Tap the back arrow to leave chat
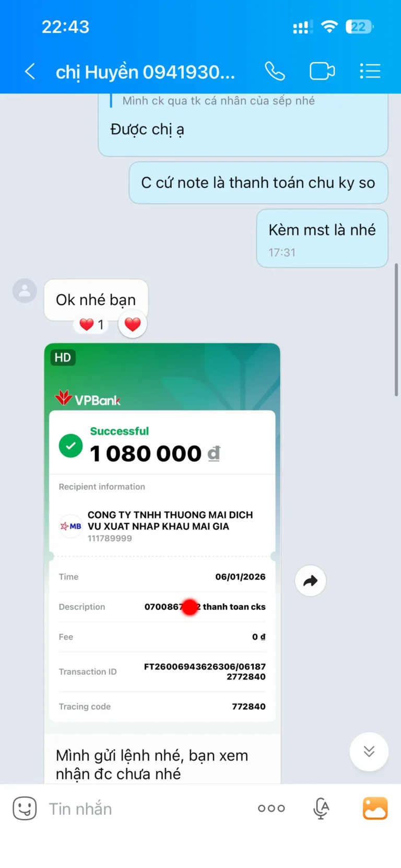 [x=30, y=71]
